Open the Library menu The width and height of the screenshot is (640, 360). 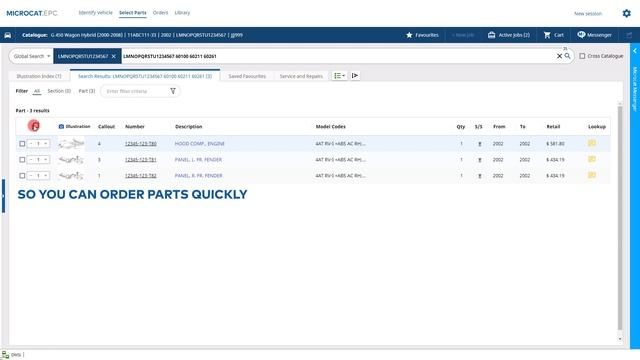click(x=182, y=13)
